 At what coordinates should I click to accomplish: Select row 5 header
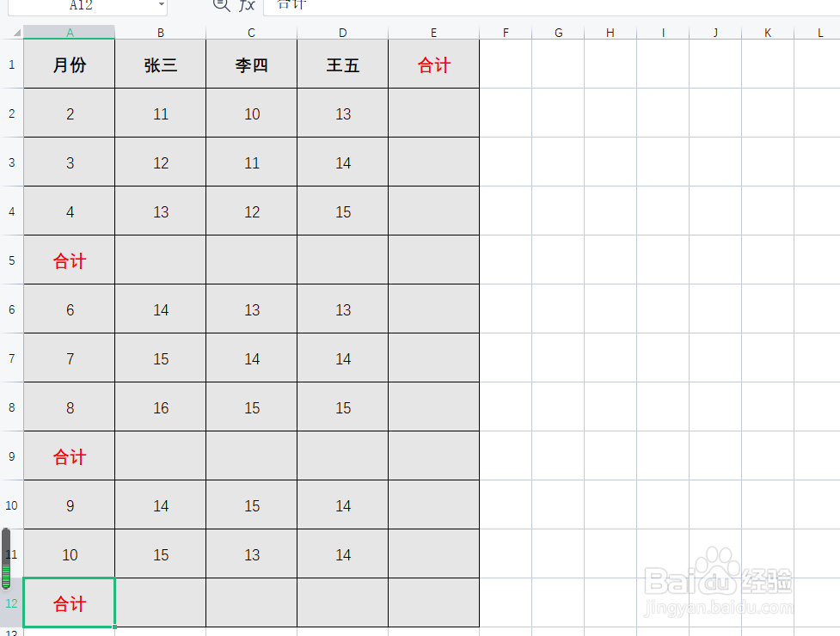click(x=11, y=260)
